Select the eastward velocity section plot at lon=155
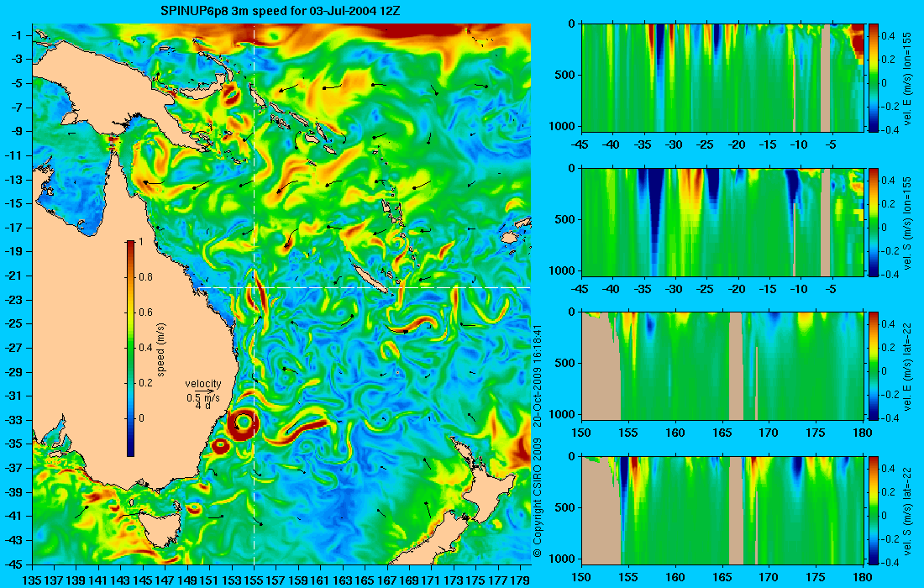The image size is (924, 588). coord(722,78)
